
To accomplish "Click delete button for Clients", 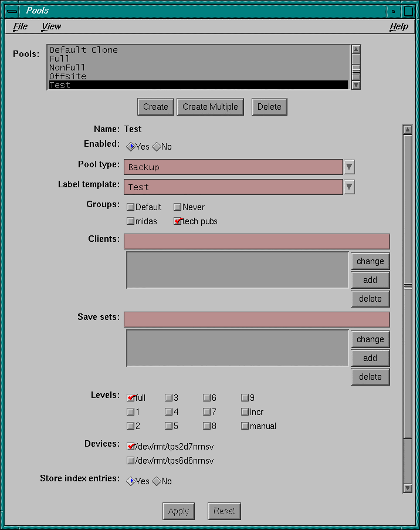I will click(370, 299).
